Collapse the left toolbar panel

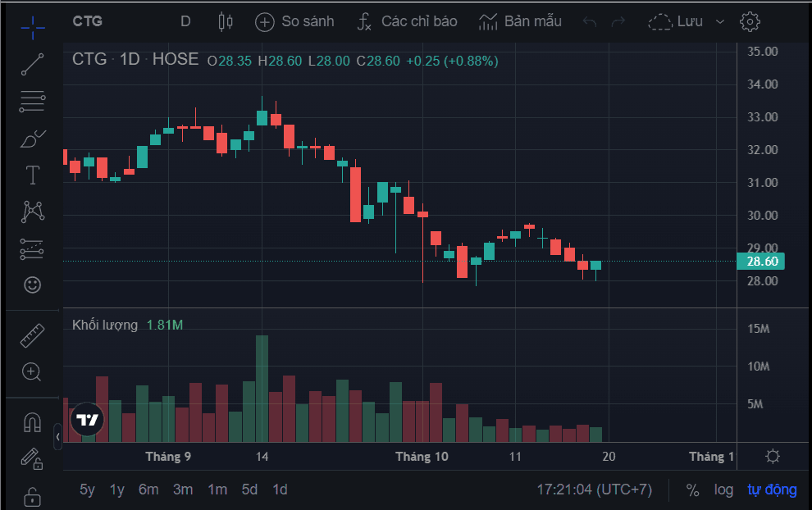[58, 437]
